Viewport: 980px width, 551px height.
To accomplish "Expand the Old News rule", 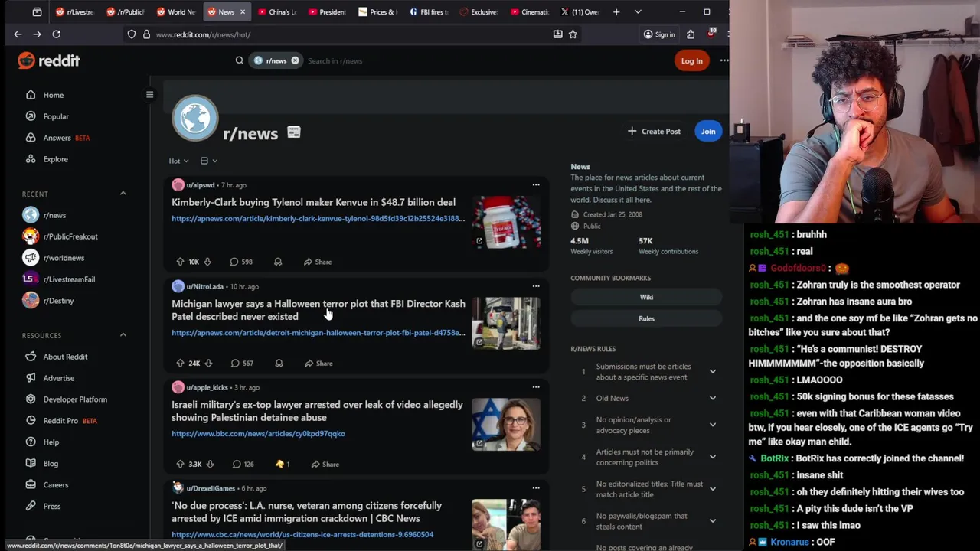I will [712, 398].
